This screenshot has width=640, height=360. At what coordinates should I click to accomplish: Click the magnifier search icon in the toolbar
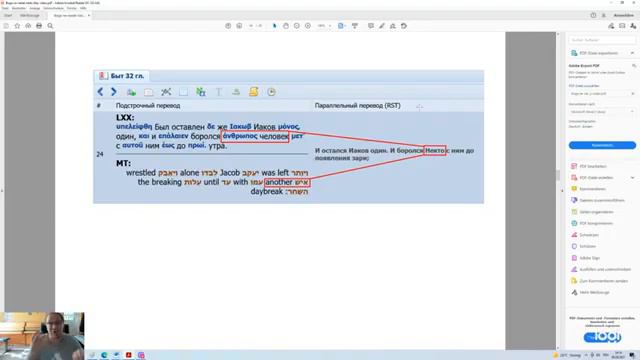(x=50, y=26)
